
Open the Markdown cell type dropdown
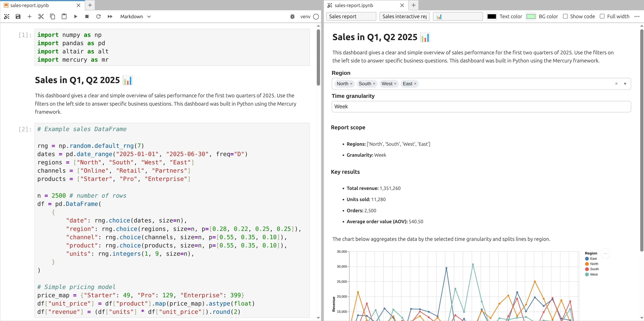pyautogui.click(x=135, y=17)
